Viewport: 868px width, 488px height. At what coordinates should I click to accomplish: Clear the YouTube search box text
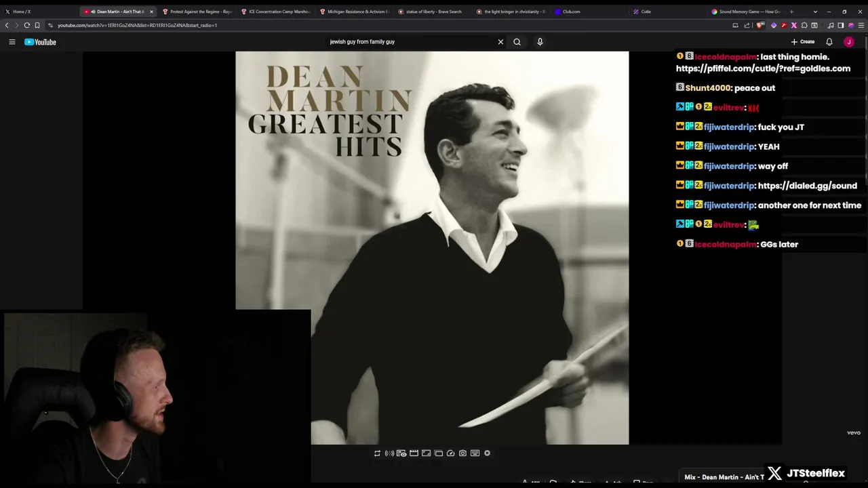(x=500, y=42)
